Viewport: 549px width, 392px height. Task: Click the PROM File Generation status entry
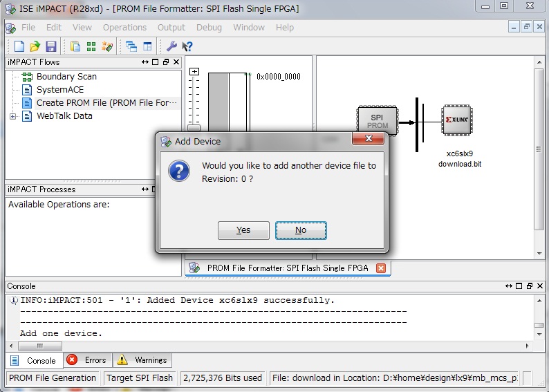(x=53, y=378)
